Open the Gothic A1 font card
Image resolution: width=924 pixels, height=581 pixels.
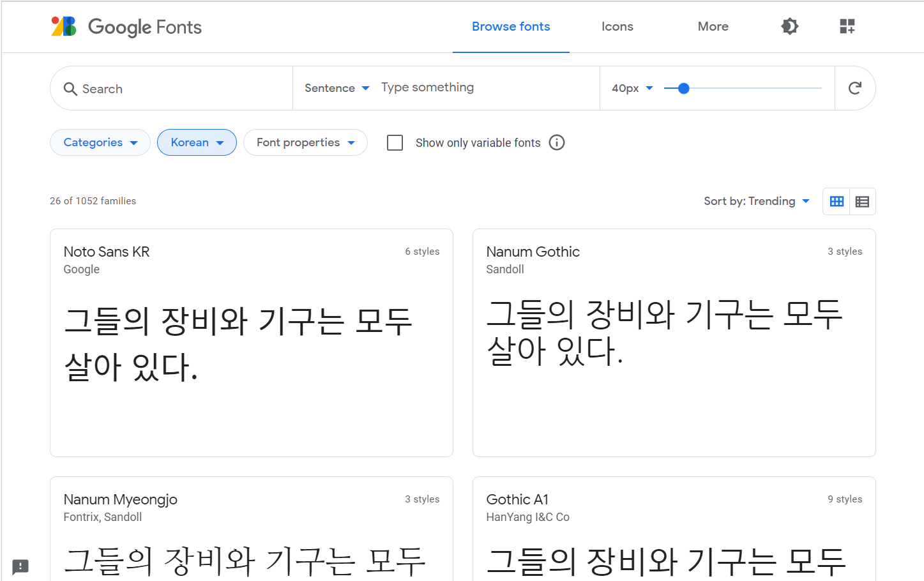point(674,529)
